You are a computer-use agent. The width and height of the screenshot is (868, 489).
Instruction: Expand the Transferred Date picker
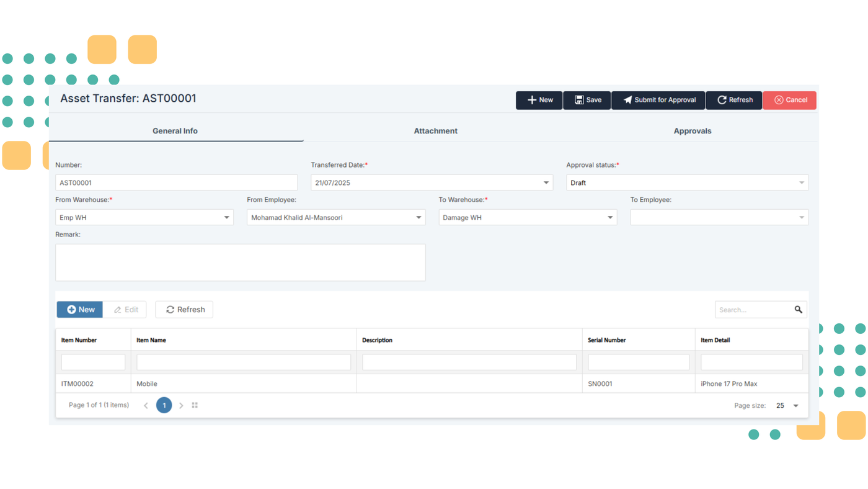pyautogui.click(x=545, y=182)
